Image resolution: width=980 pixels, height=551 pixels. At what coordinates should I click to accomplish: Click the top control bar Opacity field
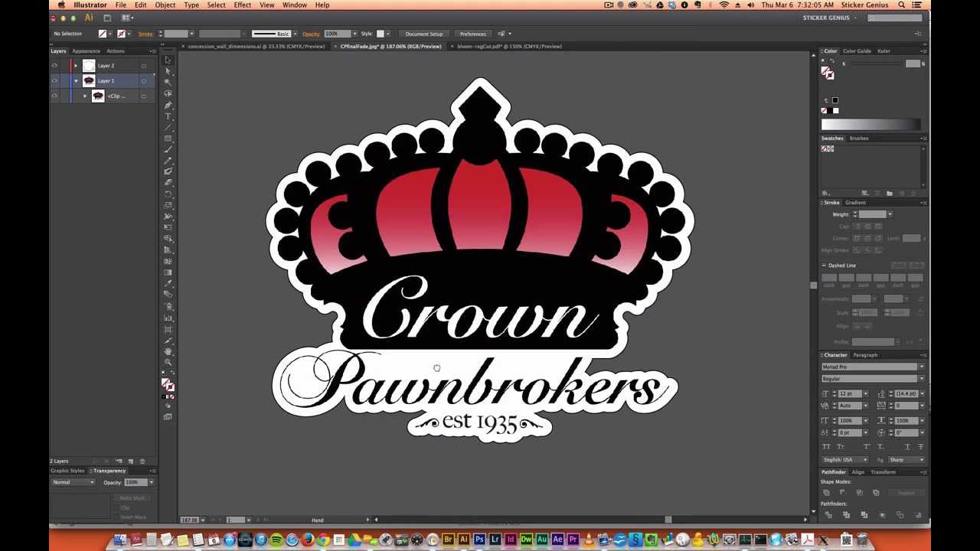point(337,34)
